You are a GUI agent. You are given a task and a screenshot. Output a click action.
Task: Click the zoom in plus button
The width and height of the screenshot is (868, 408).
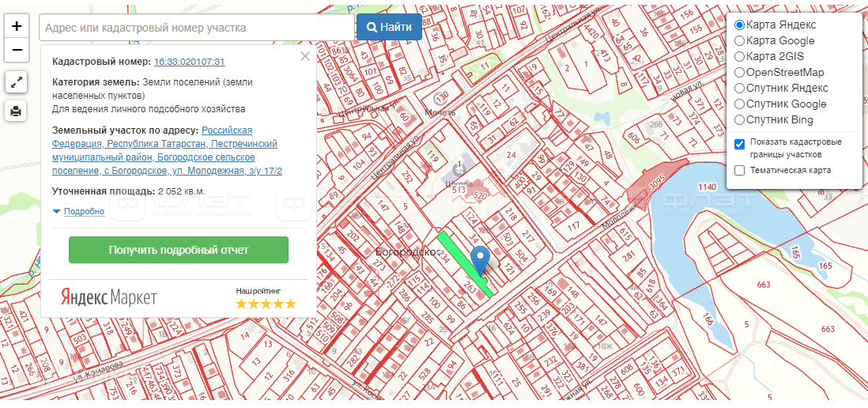pyautogui.click(x=17, y=26)
